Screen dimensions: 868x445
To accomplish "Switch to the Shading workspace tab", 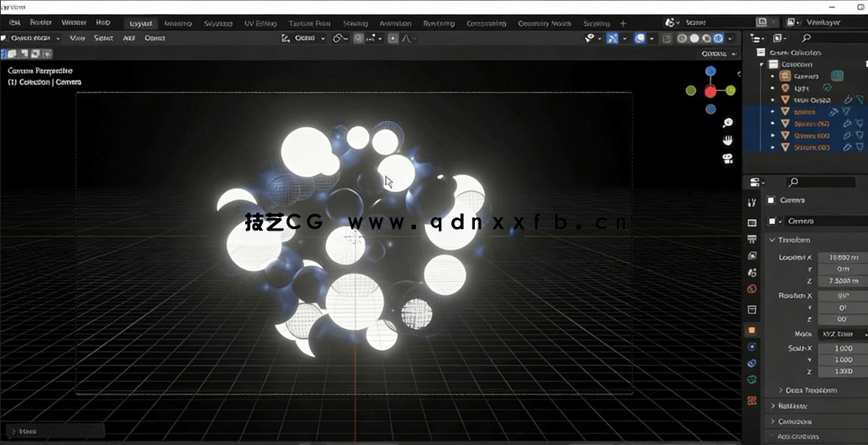I will pos(356,23).
